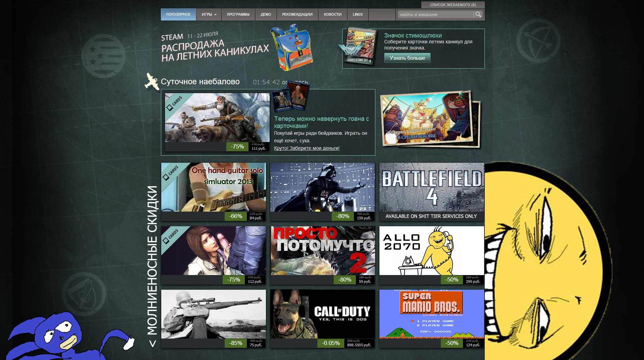Click the -0.05% discount on Call of Duty
644x360 pixels.
pos(331,343)
